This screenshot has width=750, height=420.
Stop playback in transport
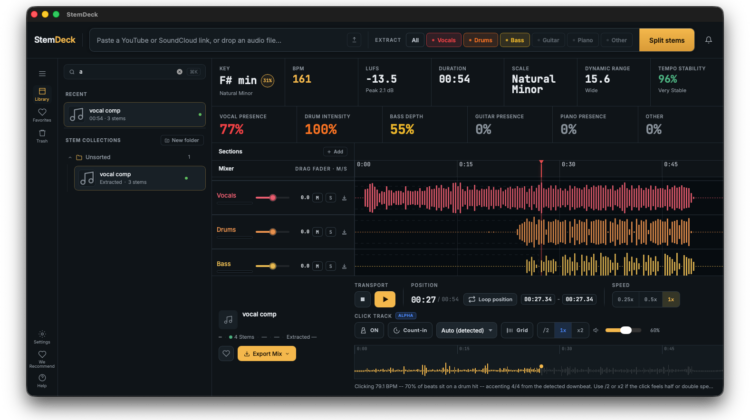click(x=363, y=299)
